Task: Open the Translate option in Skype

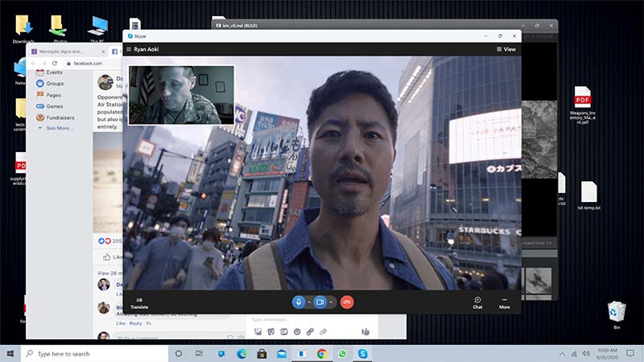Action: pos(139,303)
